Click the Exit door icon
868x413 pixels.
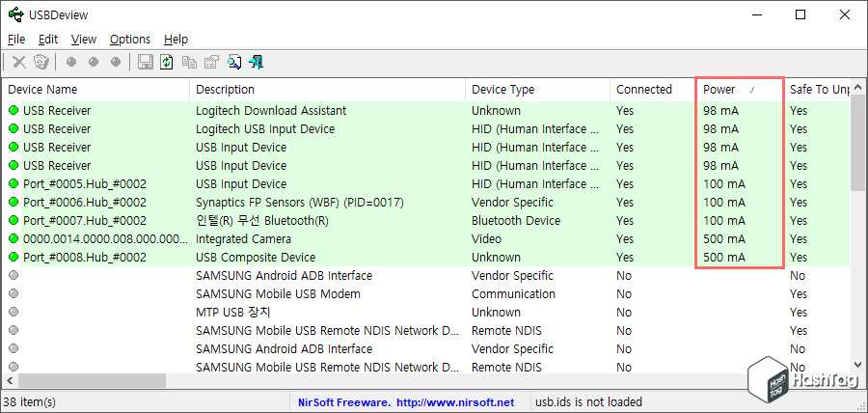[256, 62]
